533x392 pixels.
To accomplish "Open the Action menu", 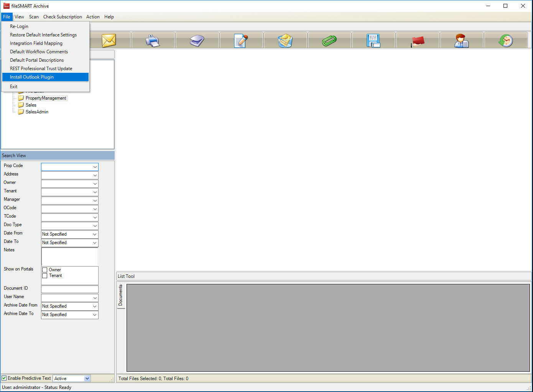I will tap(93, 17).
